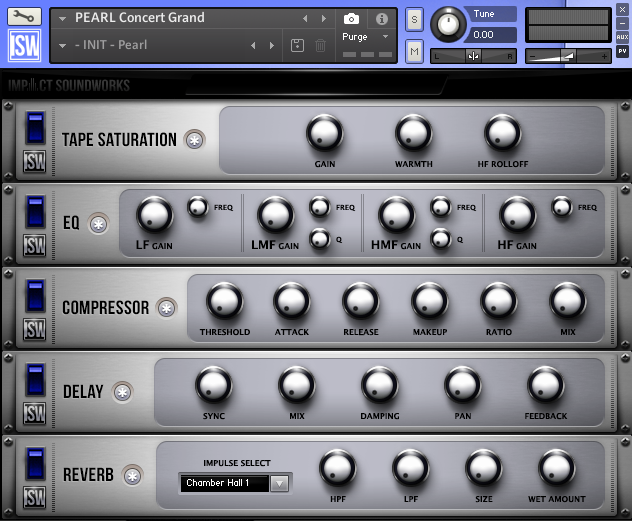Click the Tape Saturation asterisk reset icon
The width and height of the screenshot is (632, 521).
pyautogui.click(x=195, y=140)
